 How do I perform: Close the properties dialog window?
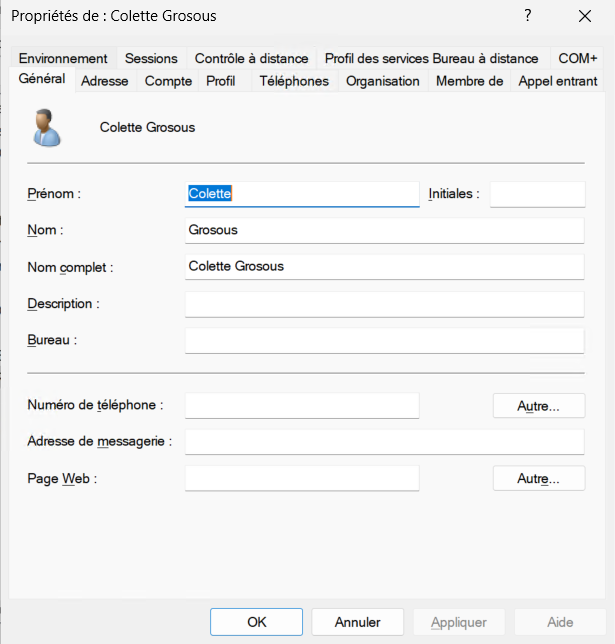click(x=585, y=16)
